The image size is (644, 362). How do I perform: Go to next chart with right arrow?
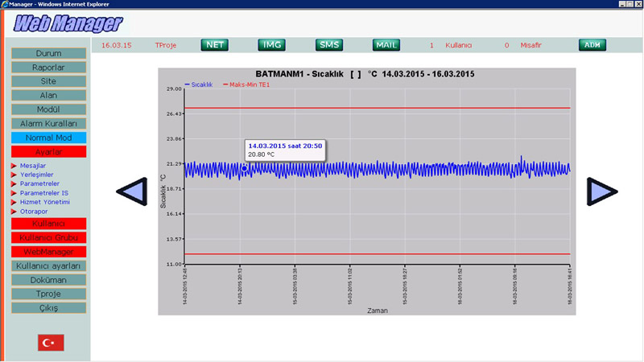click(602, 191)
